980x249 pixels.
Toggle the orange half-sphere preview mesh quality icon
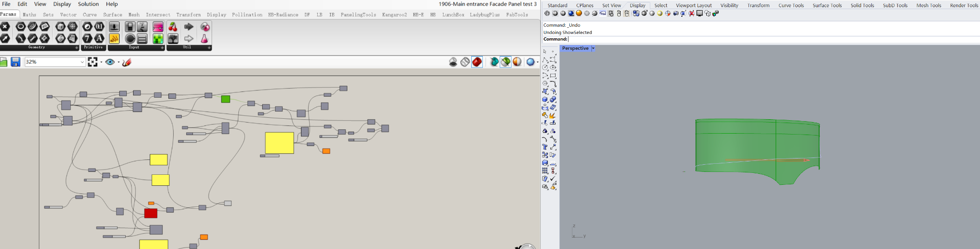tap(517, 62)
